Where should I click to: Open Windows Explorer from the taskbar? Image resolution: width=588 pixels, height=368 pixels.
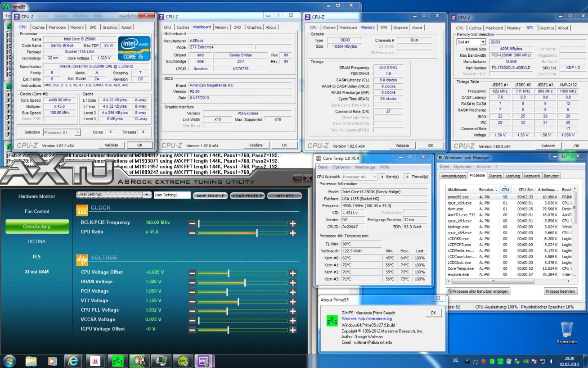(31, 361)
